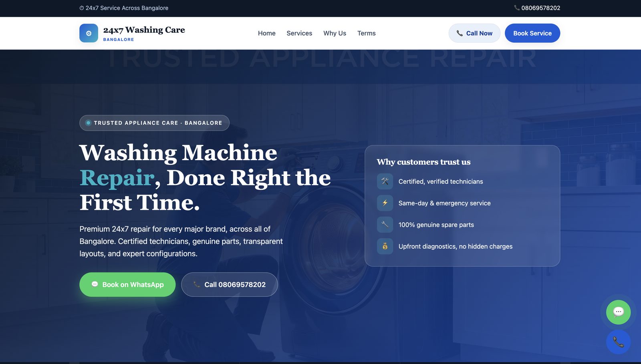Click the "Certified, verified technicians" text
Viewport: 641px width, 364px height.
pos(441,181)
